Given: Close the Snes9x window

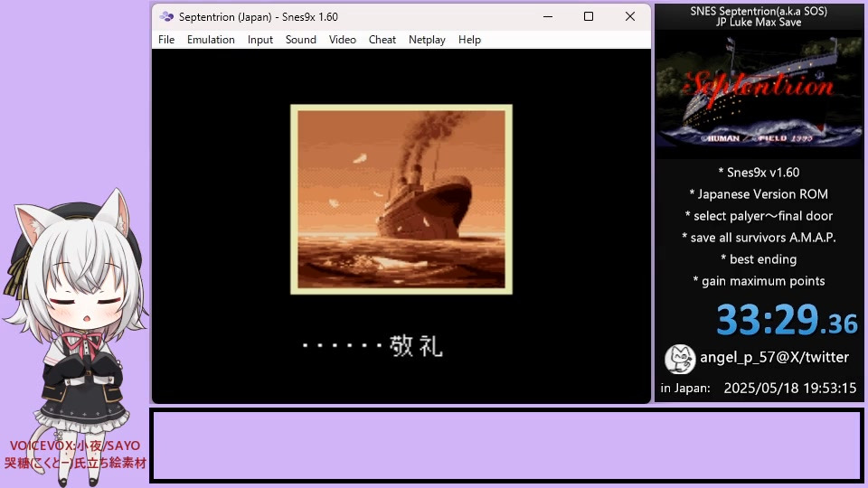Looking at the screenshot, I should [630, 16].
